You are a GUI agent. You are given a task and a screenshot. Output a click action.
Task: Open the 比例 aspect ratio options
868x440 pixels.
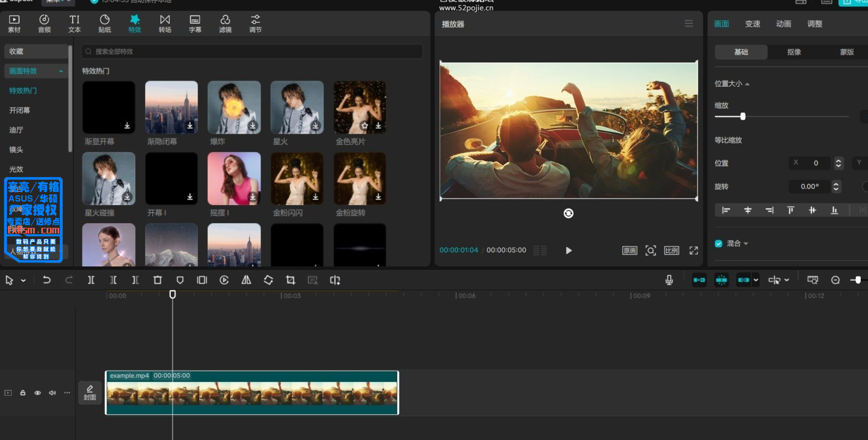671,251
